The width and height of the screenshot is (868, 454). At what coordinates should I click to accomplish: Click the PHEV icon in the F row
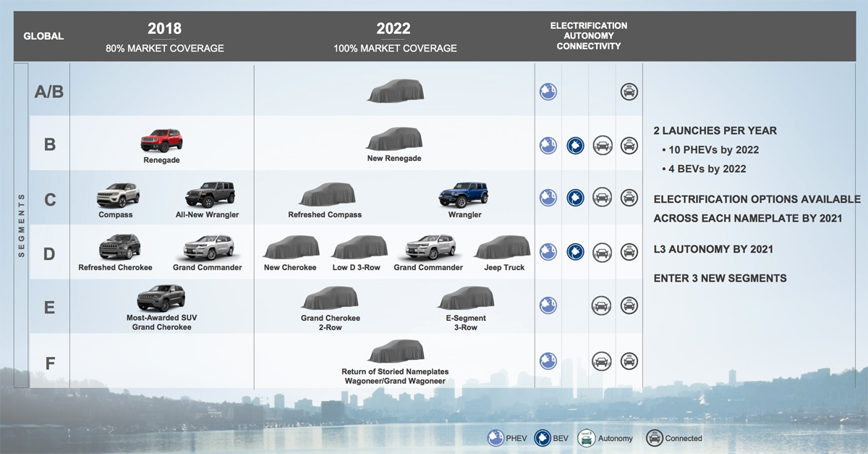pos(548,360)
